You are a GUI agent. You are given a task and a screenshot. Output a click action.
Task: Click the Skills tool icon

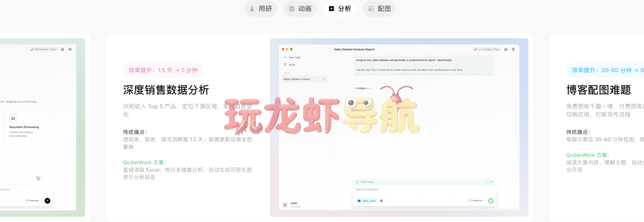[x=285, y=65]
